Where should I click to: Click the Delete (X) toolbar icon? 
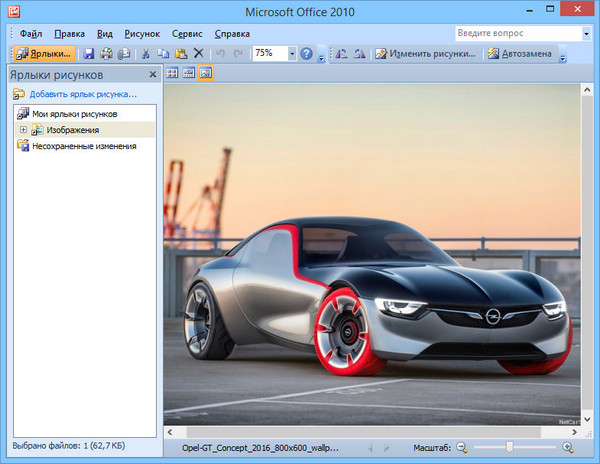(x=198, y=53)
